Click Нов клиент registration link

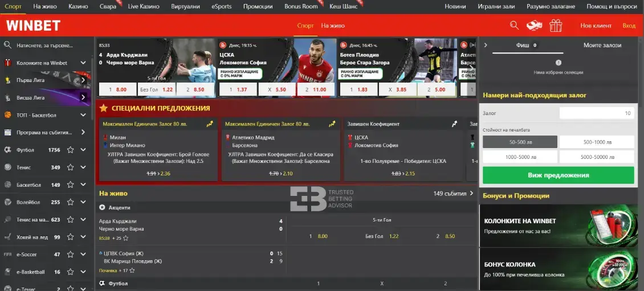[596, 26]
